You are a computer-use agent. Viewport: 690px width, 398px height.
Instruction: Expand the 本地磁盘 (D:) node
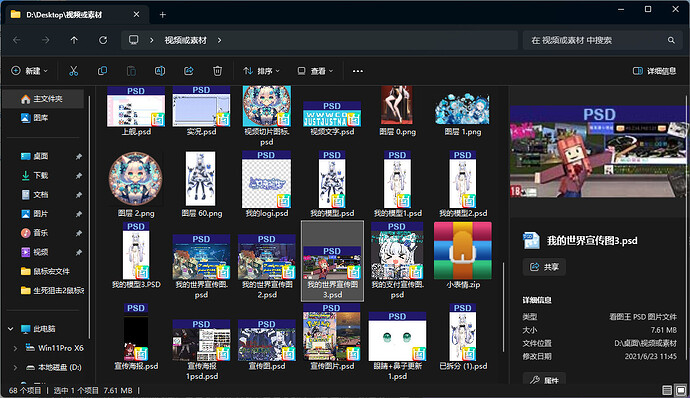click(x=15, y=367)
